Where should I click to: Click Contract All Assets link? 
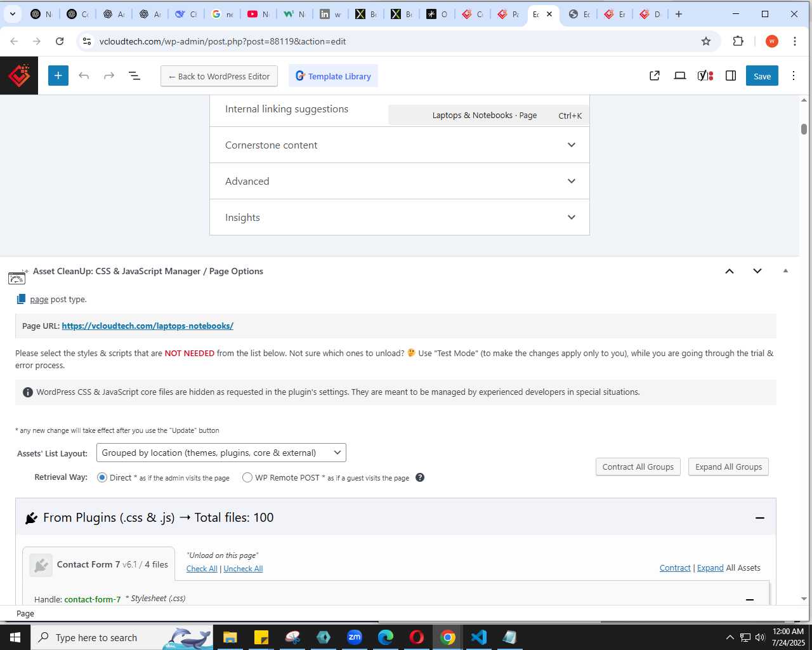pyautogui.click(x=675, y=568)
